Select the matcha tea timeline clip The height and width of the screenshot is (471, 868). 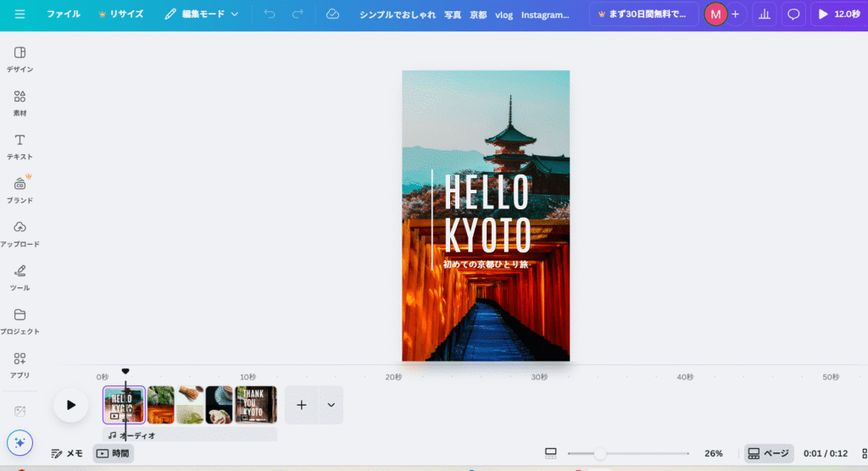pos(190,405)
